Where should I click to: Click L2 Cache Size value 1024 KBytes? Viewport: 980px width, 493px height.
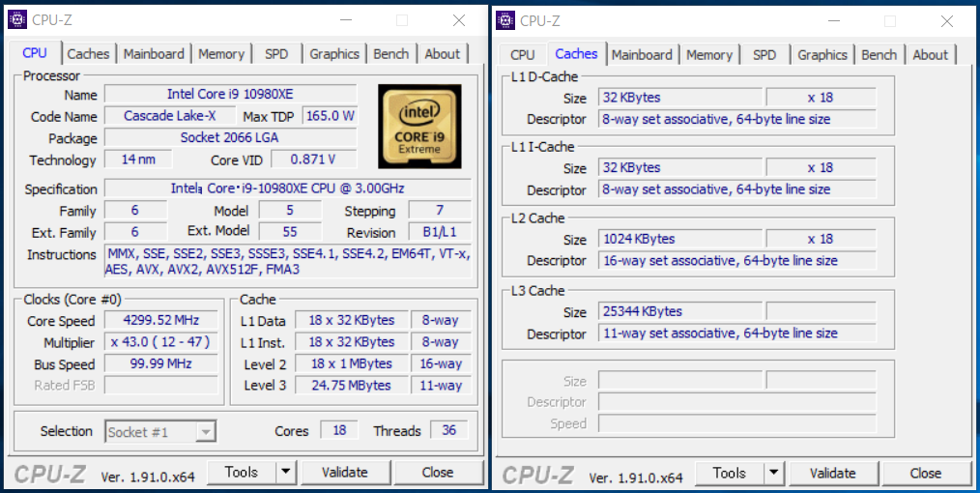pos(680,239)
